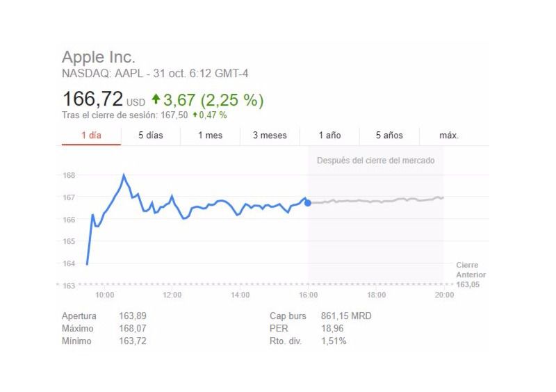Click the green up arrow beside 3,67

pos(156,99)
